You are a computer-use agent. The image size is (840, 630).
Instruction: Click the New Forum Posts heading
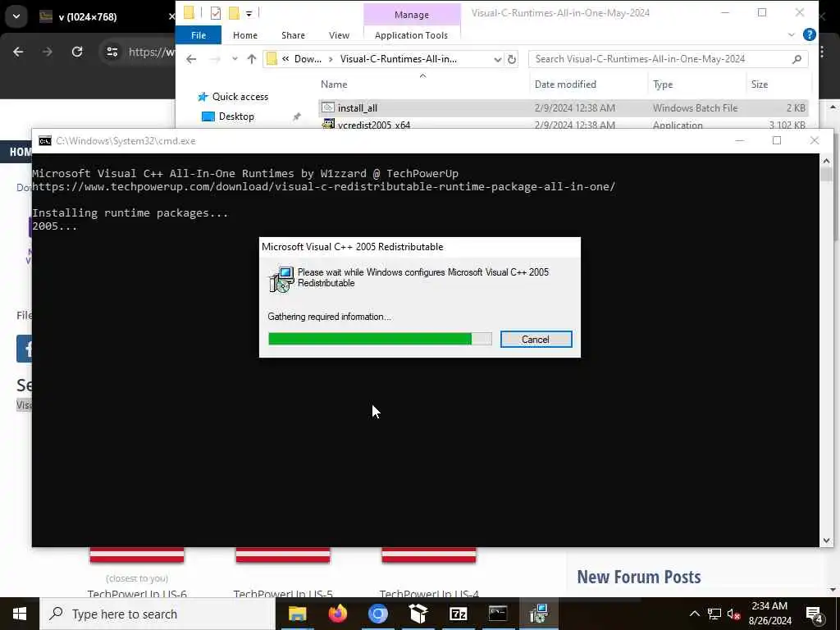pyautogui.click(x=638, y=577)
